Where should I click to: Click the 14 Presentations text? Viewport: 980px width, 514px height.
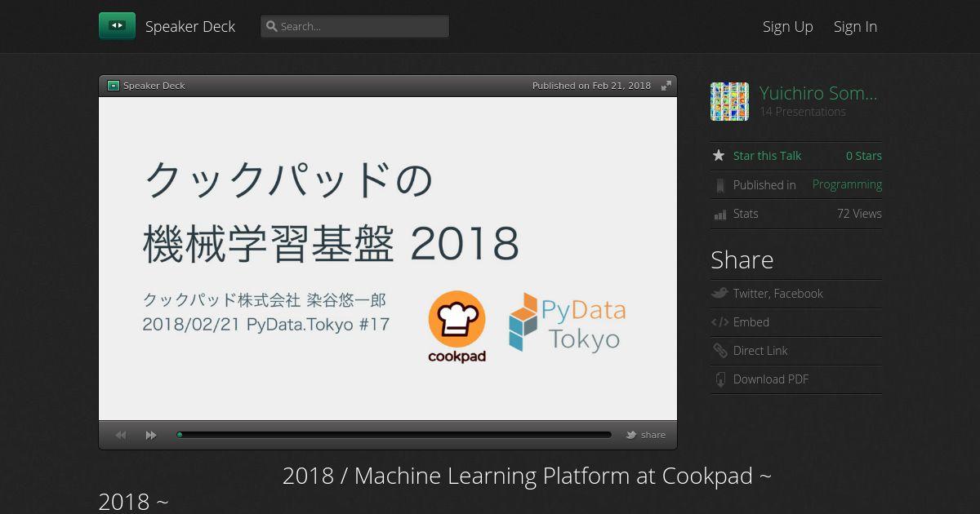(803, 112)
